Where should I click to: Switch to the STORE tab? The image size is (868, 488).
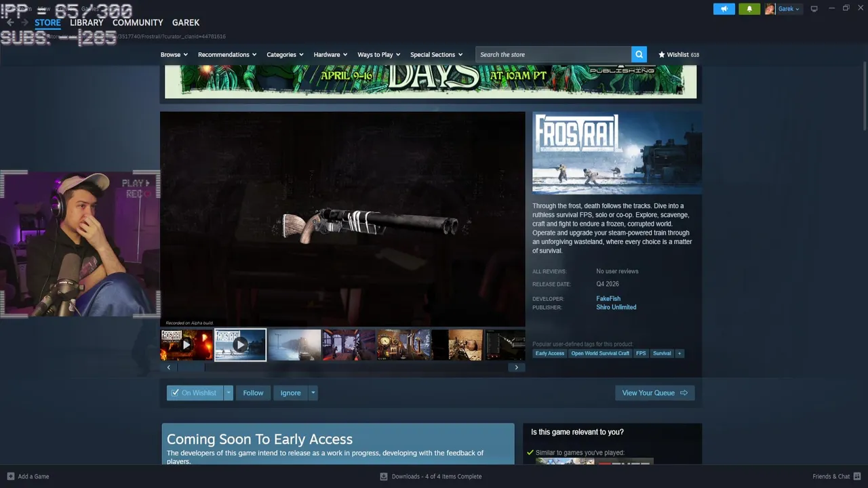click(47, 22)
